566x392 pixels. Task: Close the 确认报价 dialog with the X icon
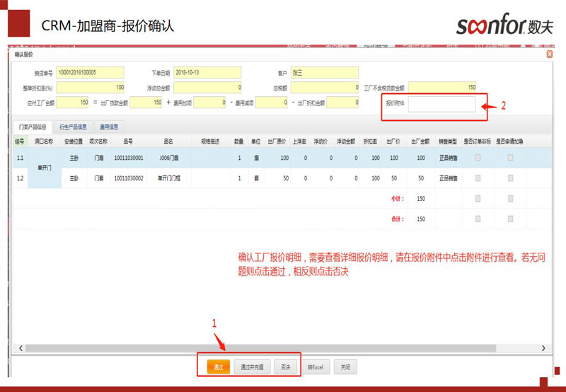pos(549,54)
